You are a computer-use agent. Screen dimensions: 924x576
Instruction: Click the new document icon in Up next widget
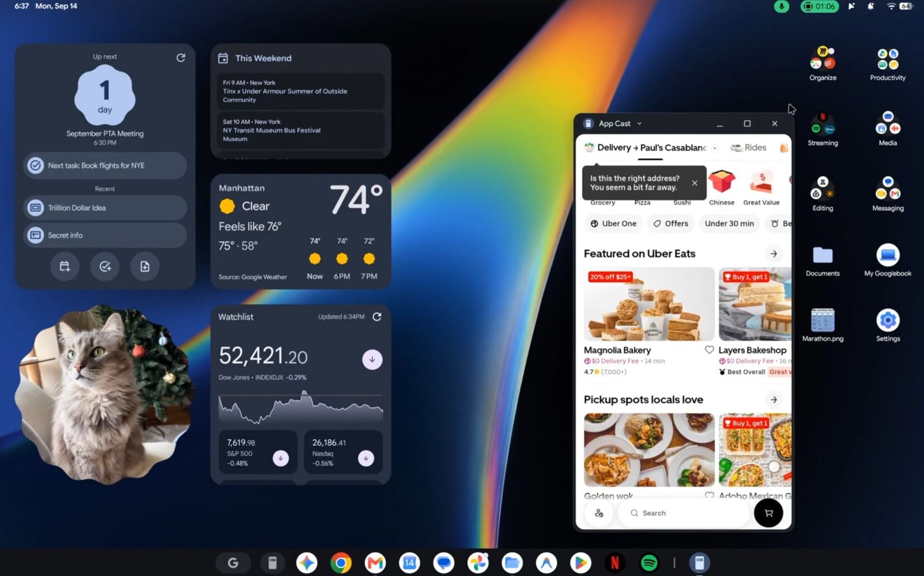click(145, 266)
